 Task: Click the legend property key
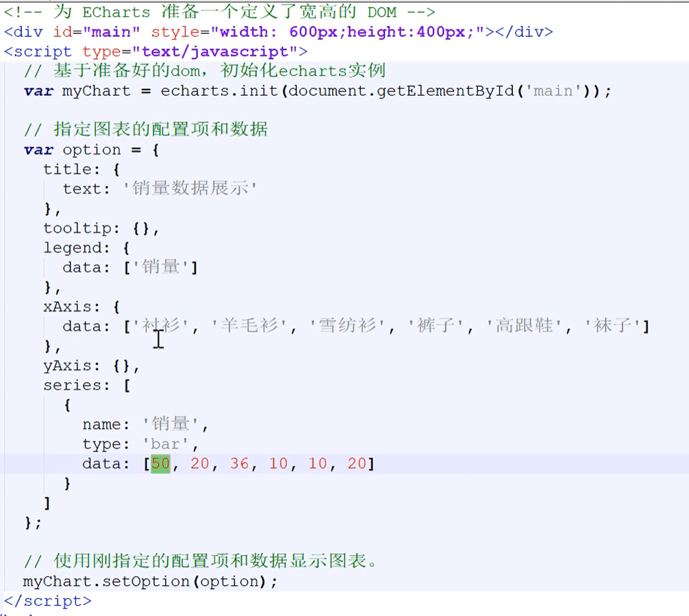pos(72,248)
